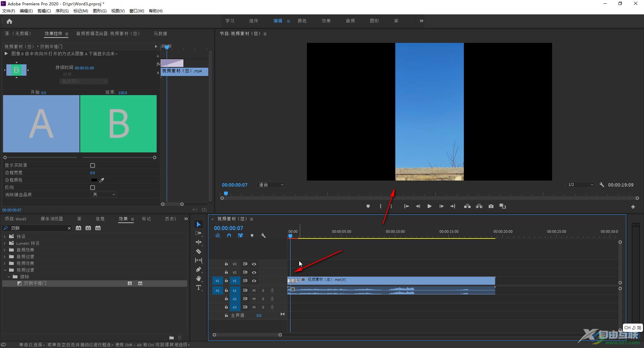644x348 pixels.
Task: Open comparison view icon
Action: pyautogui.click(x=502, y=206)
